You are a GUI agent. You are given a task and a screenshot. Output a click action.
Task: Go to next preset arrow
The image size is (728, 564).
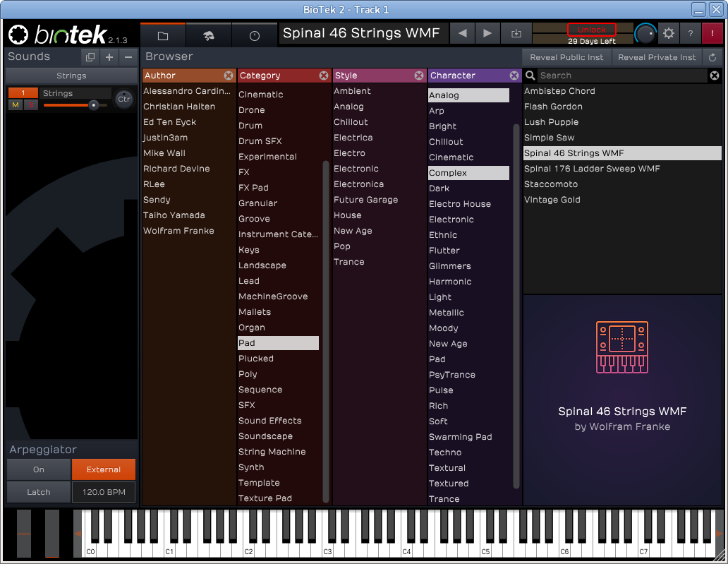pyautogui.click(x=487, y=33)
